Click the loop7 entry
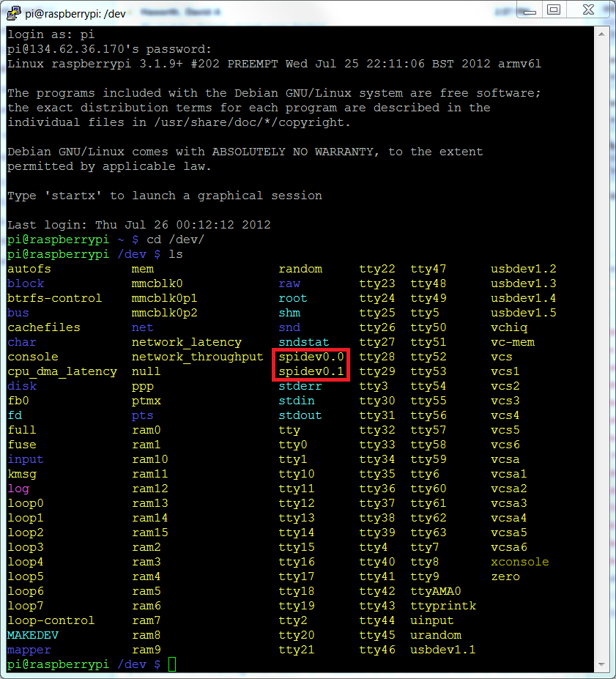This screenshot has width=616, height=679. pyautogui.click(x=26, y=606)
